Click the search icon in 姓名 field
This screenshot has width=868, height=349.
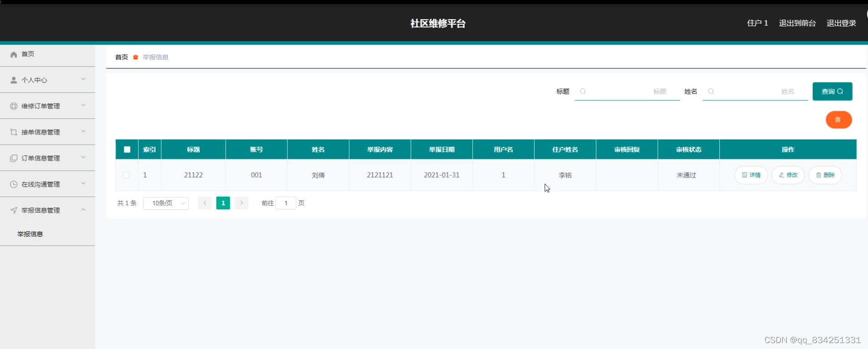coord(711,91)
